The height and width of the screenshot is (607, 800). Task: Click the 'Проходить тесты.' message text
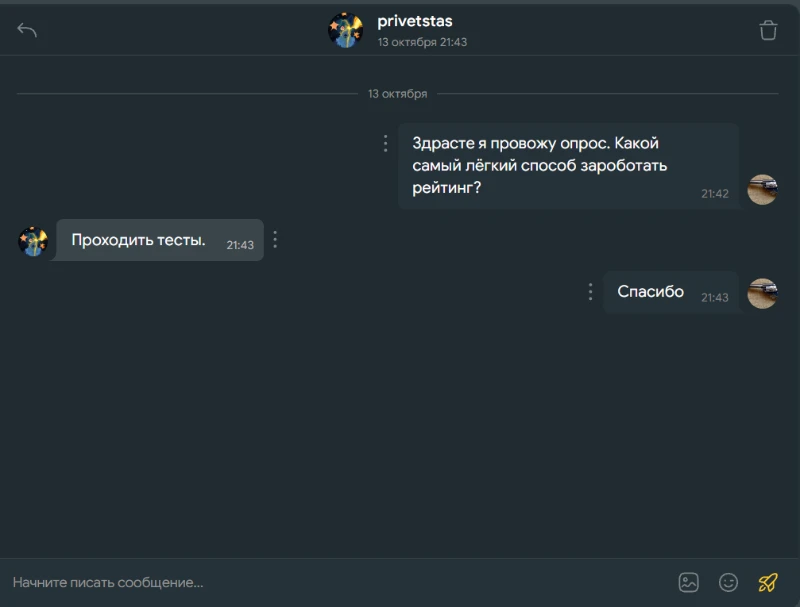click(138, 240)
